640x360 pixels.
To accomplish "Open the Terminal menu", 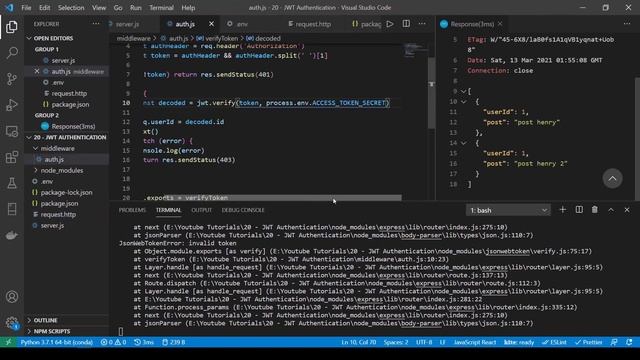I will coord(161,8).
